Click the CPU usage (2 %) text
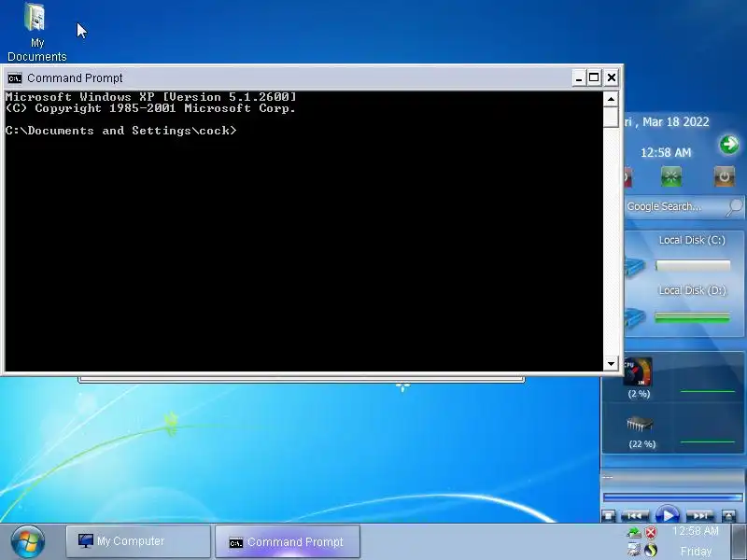 (x=639, y=394)
